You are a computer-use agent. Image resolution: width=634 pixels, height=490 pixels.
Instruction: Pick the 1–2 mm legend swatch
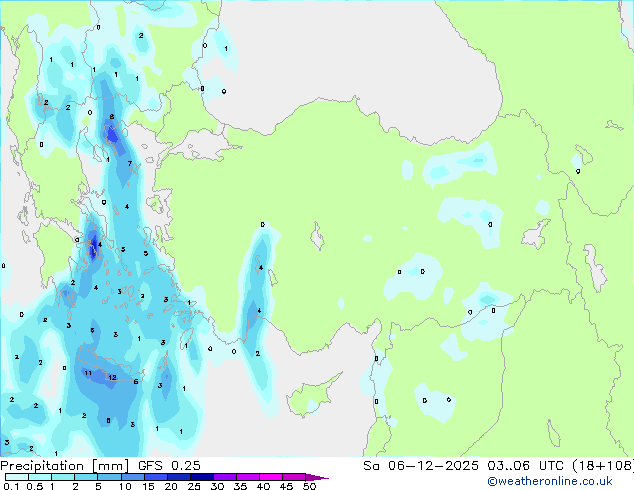pyautogui.click(x=63, y=477)
